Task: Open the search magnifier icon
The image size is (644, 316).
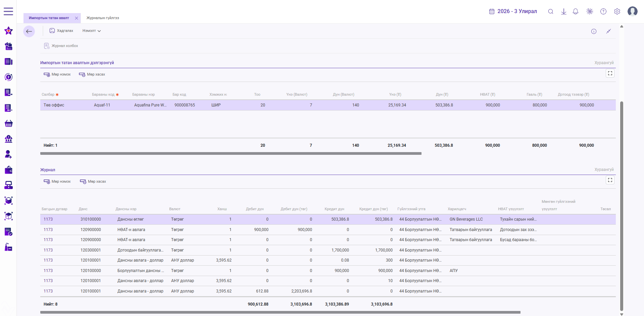Action: tap(550, 11)
